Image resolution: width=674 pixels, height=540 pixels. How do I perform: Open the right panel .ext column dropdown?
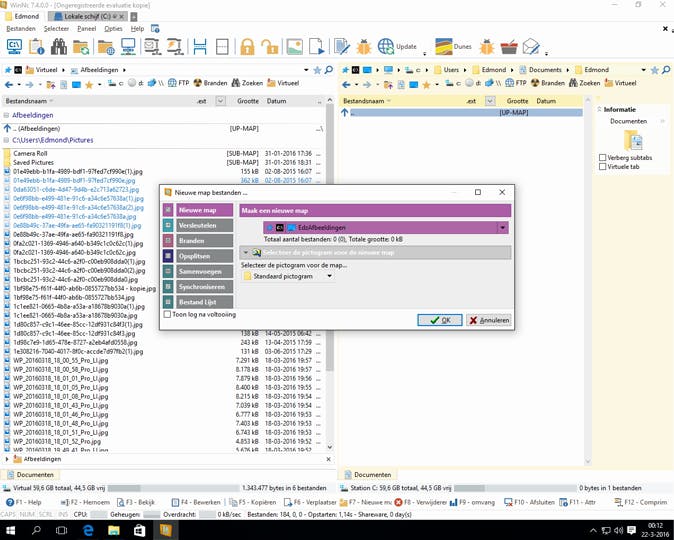click(x=490, y=101)
